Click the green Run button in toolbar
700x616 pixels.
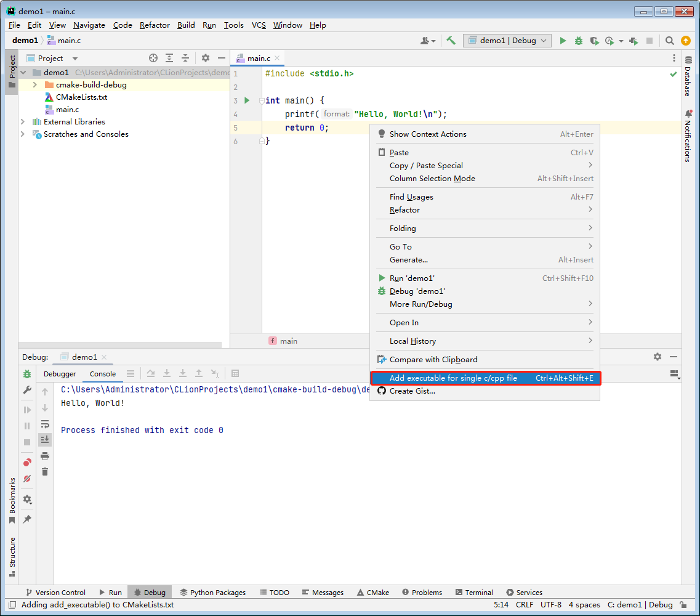(562, 41)
